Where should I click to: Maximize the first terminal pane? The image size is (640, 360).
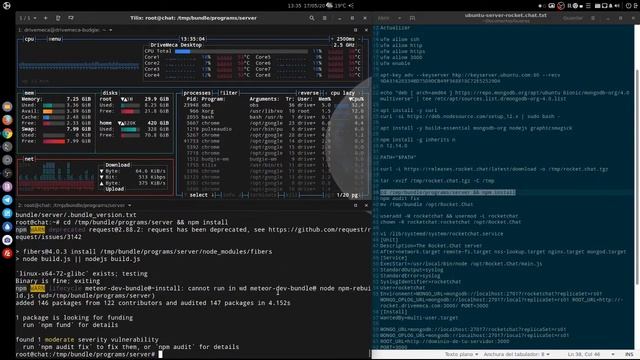click(356, 30)
